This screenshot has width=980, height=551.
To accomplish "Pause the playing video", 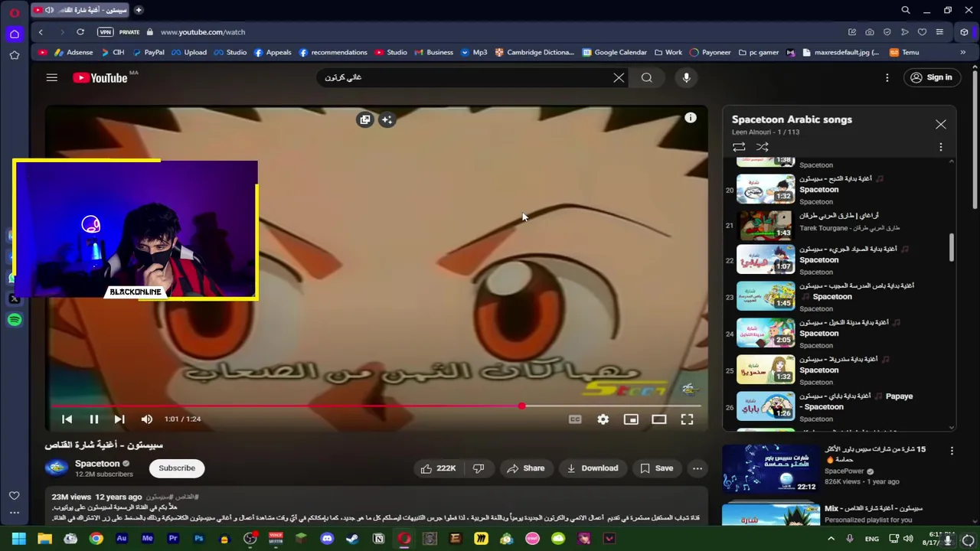I will tap(93, 419).
